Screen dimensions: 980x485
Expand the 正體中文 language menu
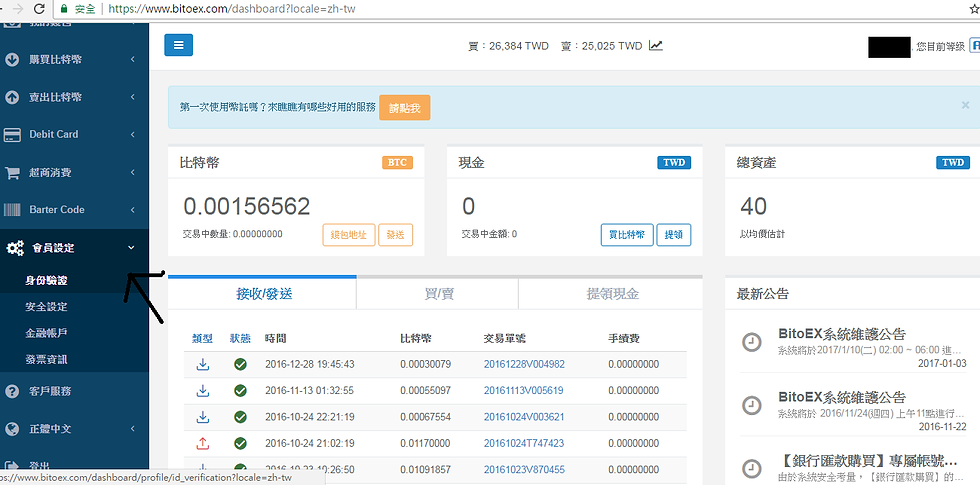(x=74, y=429)
